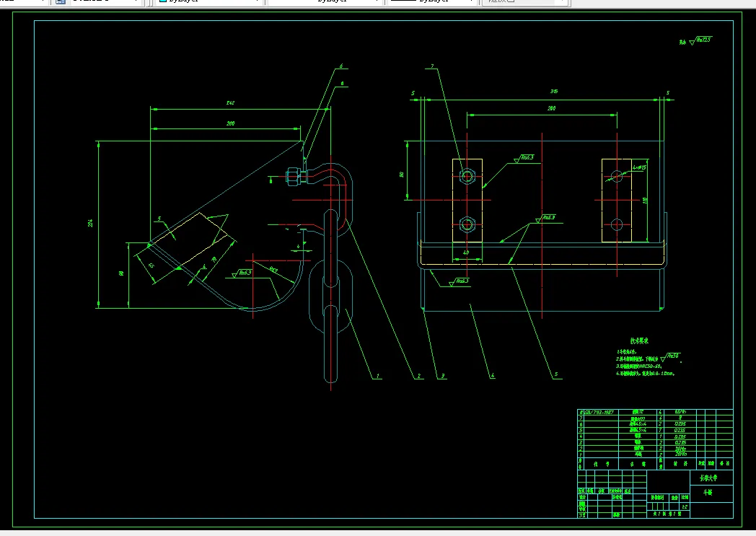Click the Ra6.3 symbol below the front view bottom edge
The width and height of the screenshot is (756, 536).
(x=459, y=281)
